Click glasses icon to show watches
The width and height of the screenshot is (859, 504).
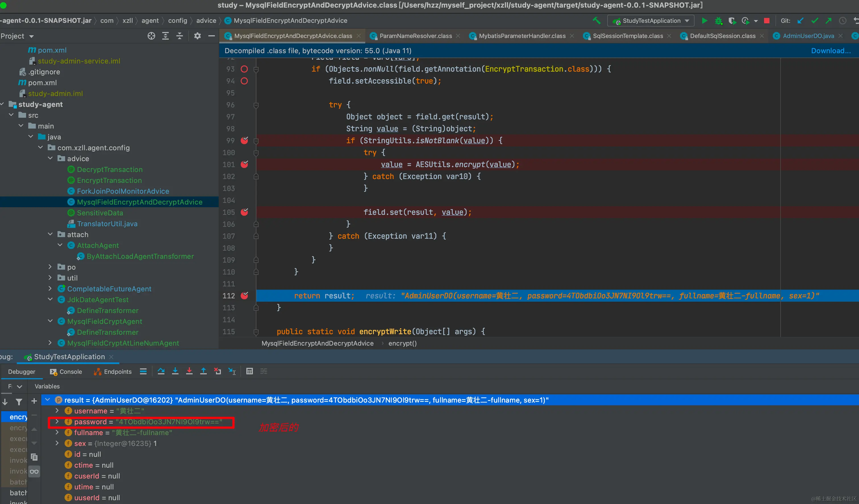coord(34,471)
